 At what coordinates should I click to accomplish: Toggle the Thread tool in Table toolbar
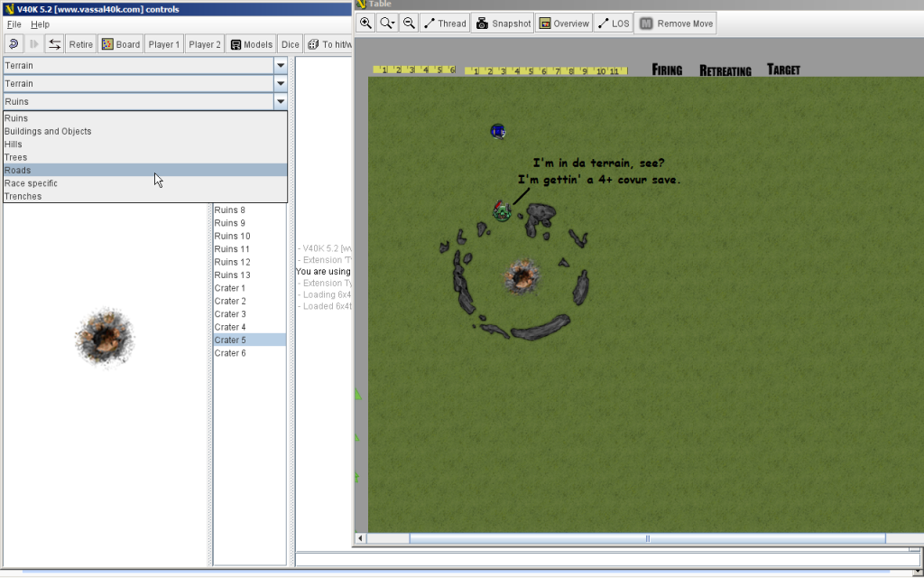[445, 23]
